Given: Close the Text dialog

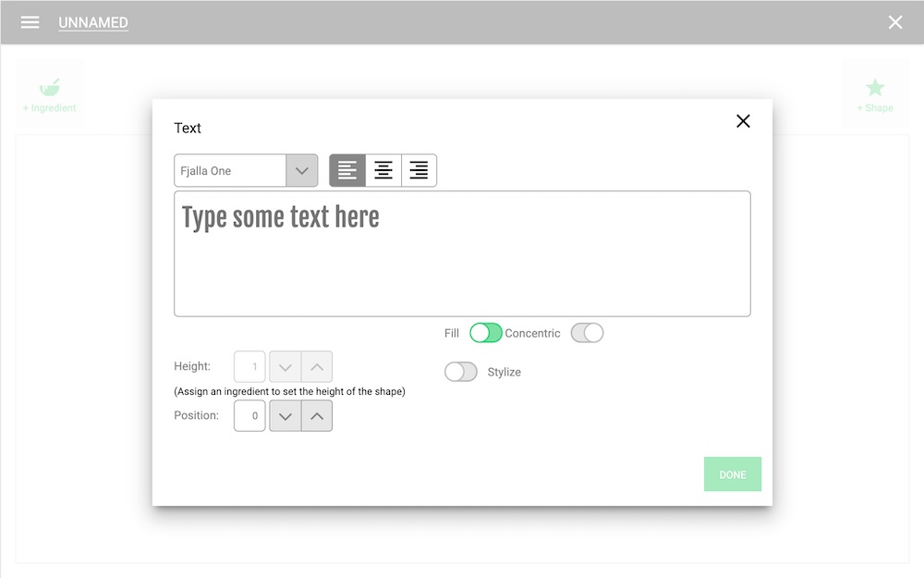Looking at the screenshot, I should [x=743, y=121].
